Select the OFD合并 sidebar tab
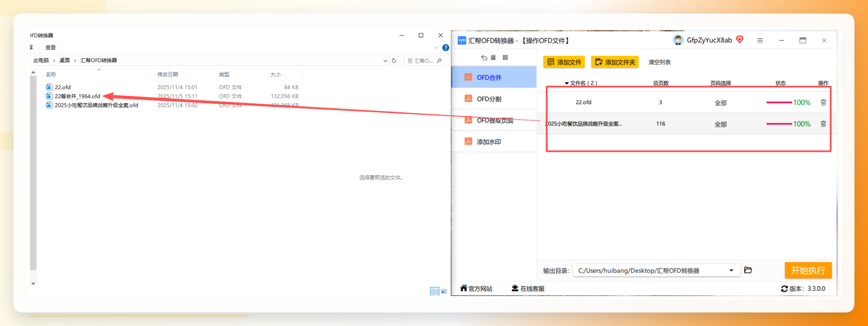 pyautogui.click(x=494, y=77)
